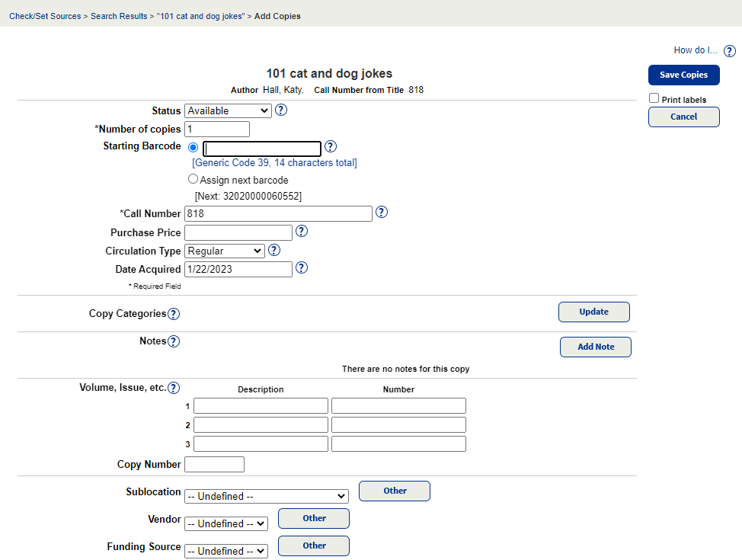Click the Copy Categories help icon

[x=174, y=314]
